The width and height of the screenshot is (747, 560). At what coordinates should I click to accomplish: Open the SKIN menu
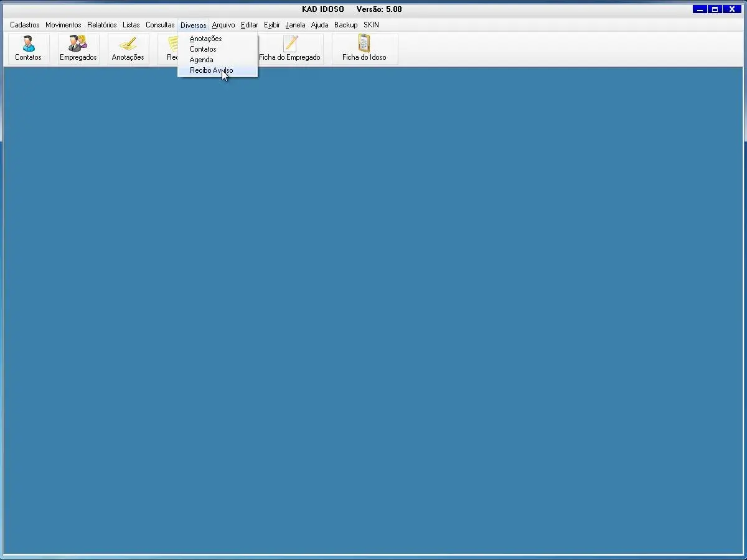(x=371, y=25)
